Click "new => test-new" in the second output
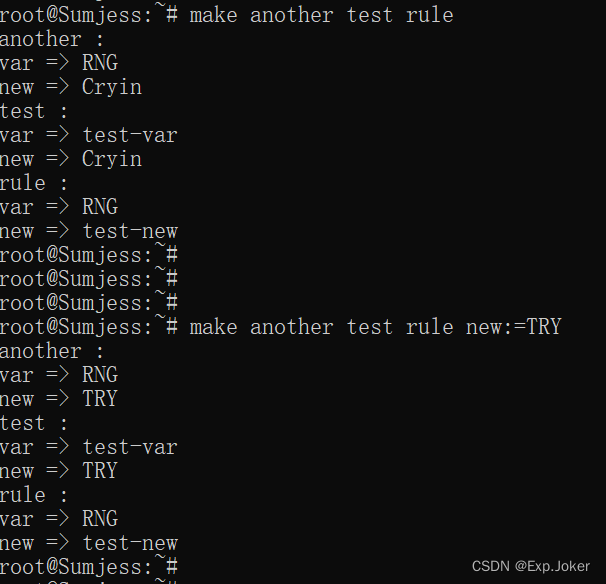Image resolution: width=606 pixels, height=584 pixels. coord(89,543)
